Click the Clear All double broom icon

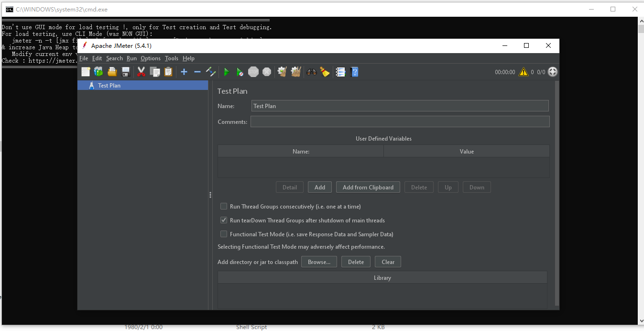pos(296,72)
